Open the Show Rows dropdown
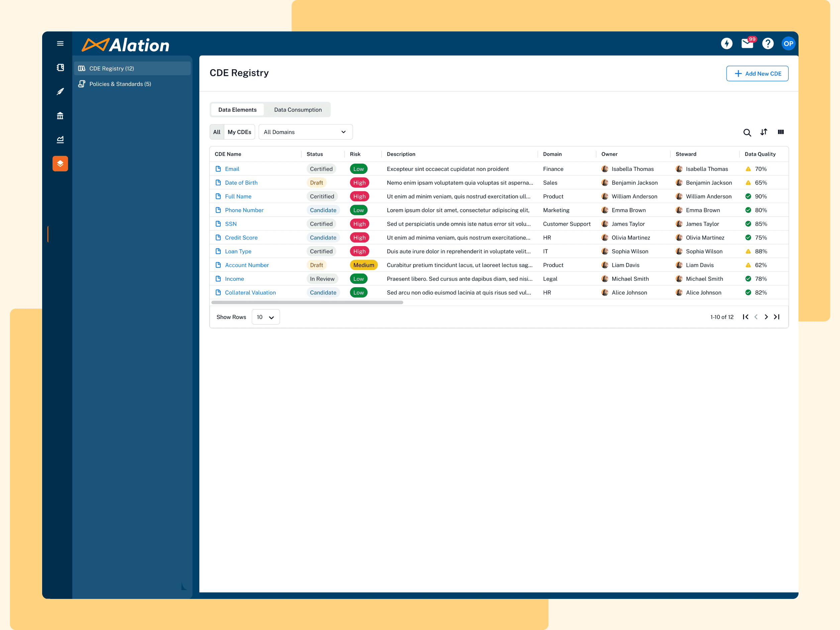This screenshot has width=840, height=630. tap(265, 317)
